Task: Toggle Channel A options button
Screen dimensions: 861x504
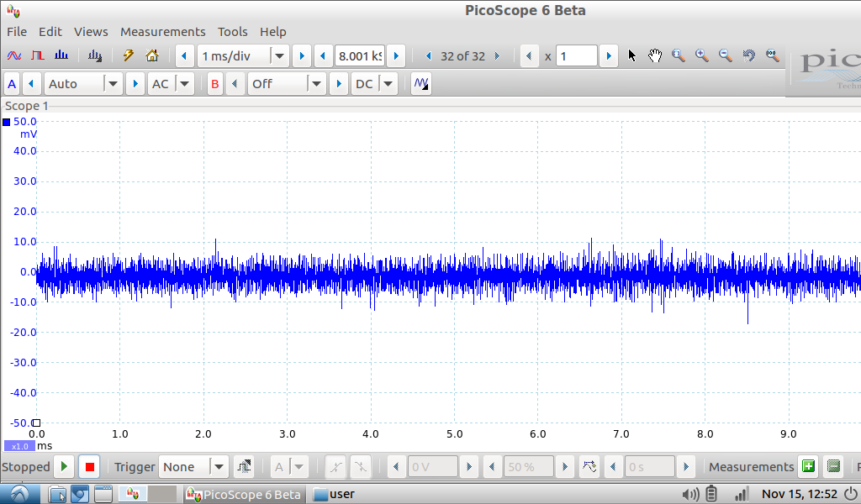Action: tap(12, 84)
